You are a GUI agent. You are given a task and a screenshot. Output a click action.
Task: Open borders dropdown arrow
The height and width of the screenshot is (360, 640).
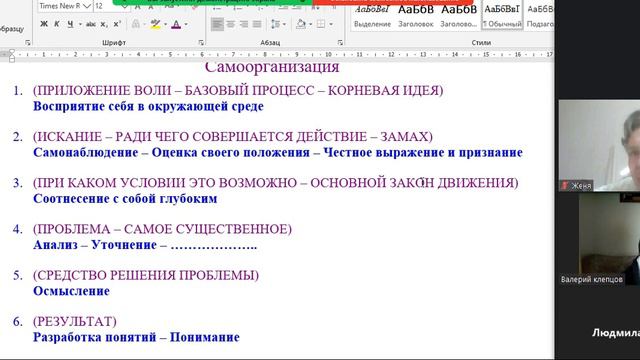pos(331,24)
